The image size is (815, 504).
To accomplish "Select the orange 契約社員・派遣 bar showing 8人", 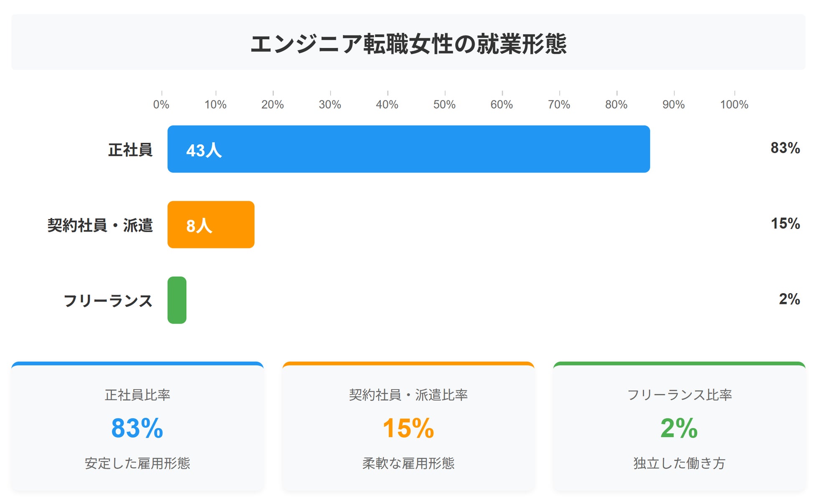I will (x=211, y=225).
